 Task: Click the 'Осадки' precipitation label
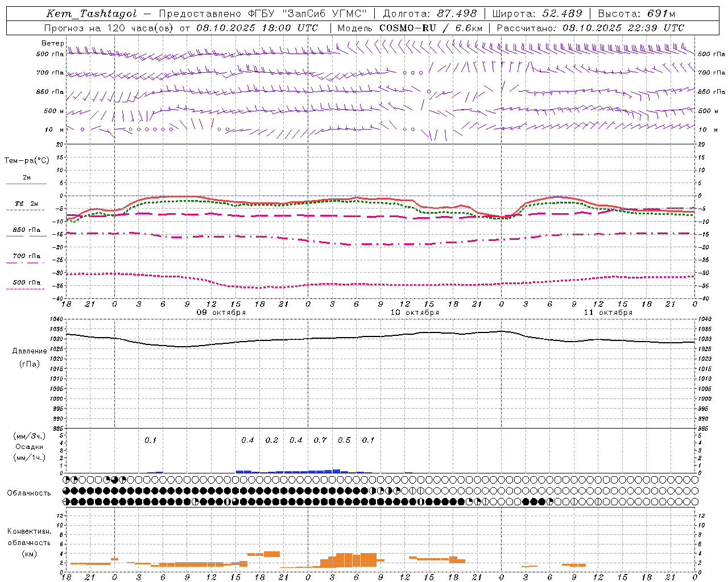[x=30, y=447]
